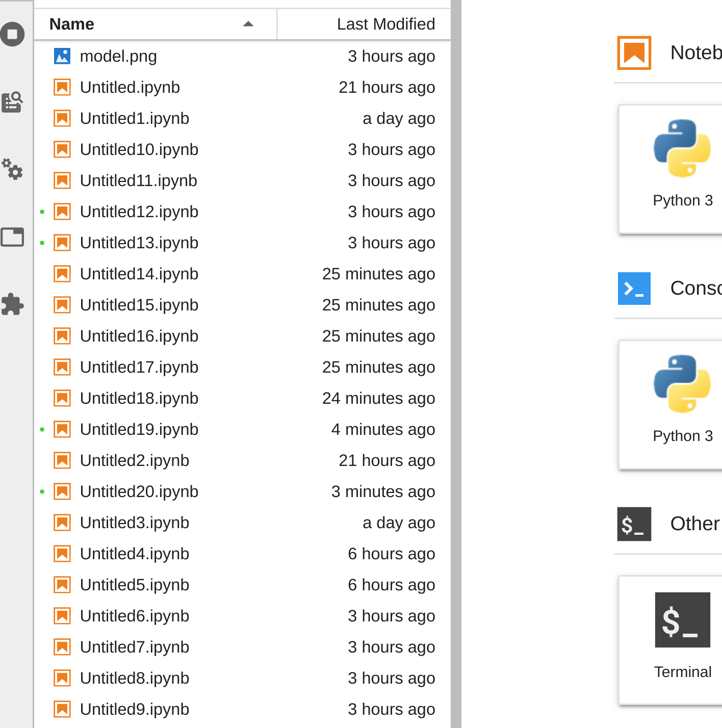Sort files by the Last Modified column
The height and width of the screenshot is (728, 722).
[x=386, y=24]
